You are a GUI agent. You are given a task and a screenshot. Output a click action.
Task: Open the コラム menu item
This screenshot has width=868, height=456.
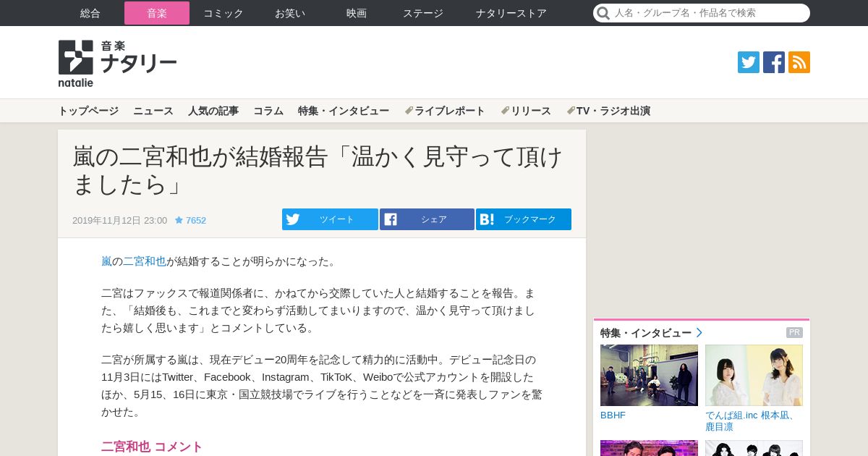point(268,111)
